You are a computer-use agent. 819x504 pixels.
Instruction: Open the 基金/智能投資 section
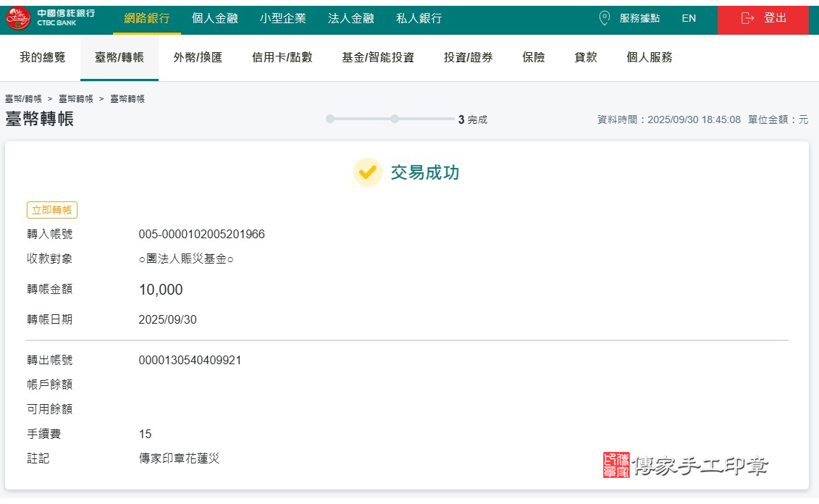[377, 57]
